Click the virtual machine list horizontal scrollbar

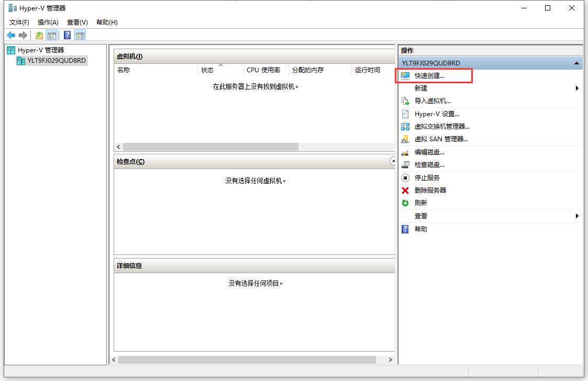click(x=210, y=147)
